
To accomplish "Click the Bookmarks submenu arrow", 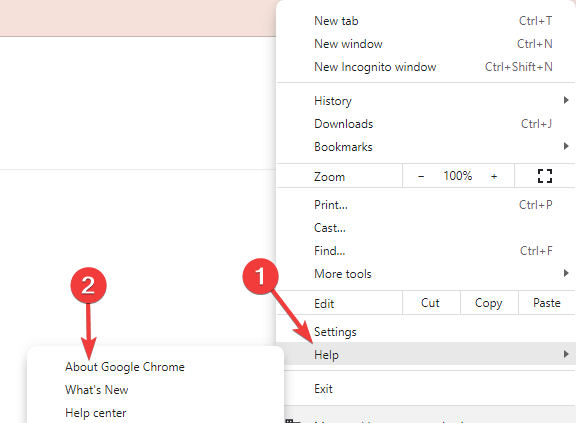I will coord(566,147).
